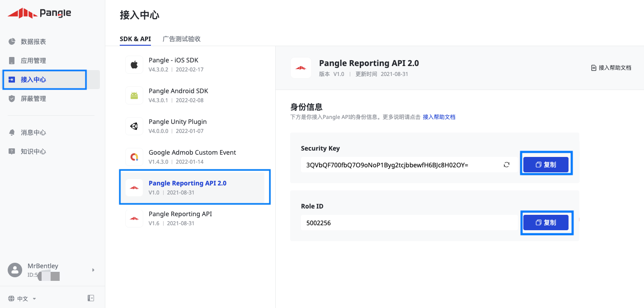This screenshot has height=308, width=644.
Task: Click the Role ID value field
Action: point(409,223)
